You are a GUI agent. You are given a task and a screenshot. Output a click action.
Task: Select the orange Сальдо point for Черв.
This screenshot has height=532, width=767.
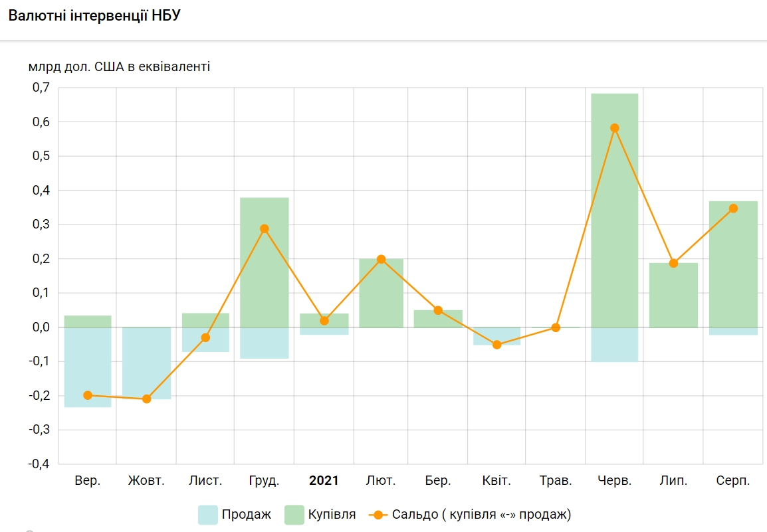point(614,128)
